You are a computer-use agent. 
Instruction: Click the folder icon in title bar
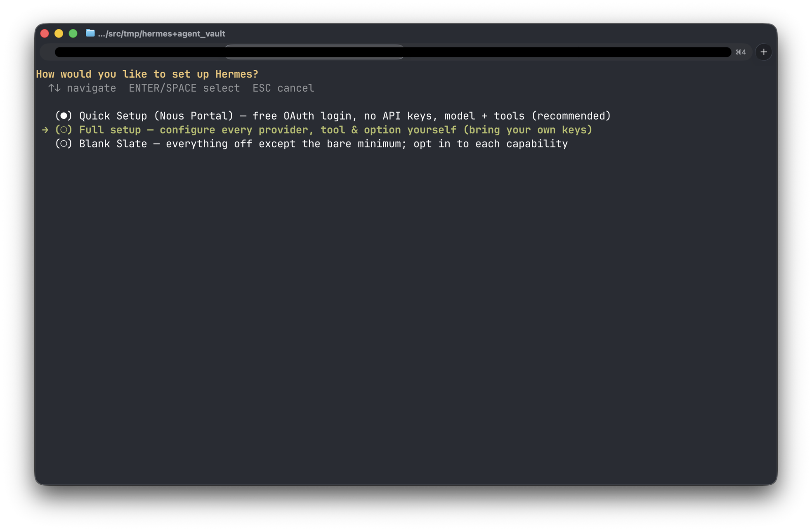(x=90, y=33)
